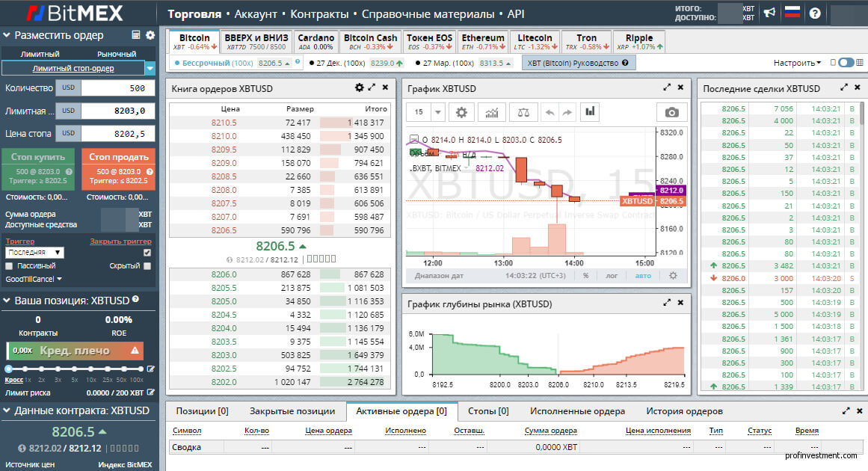868x471 pixels.
Task: Select Рыночный order type
Action: [x=117, y=54]
